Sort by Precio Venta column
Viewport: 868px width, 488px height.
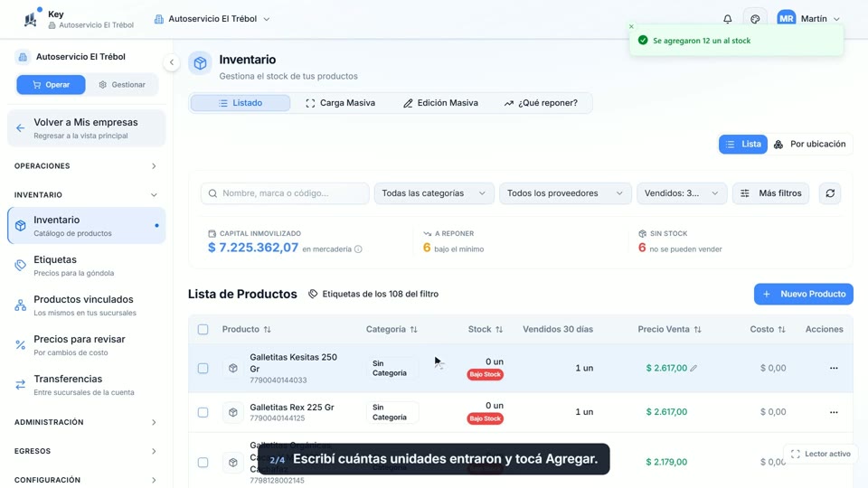pyautogui.click(x=669, y=329)
